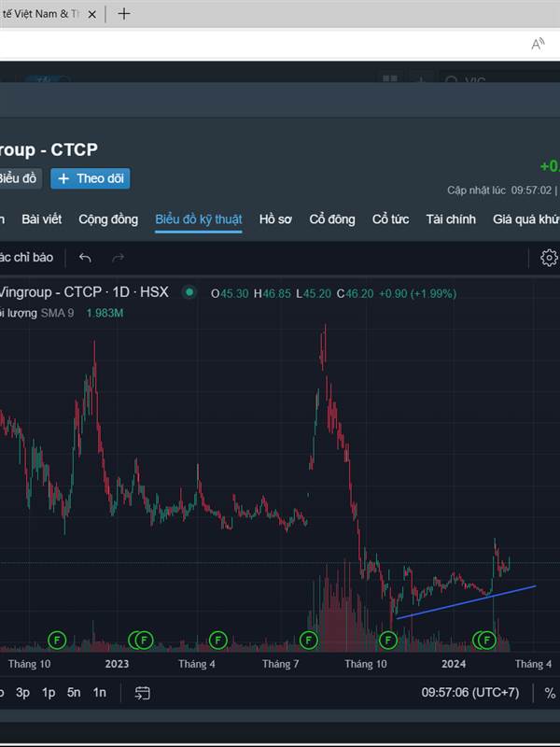The height and width of the screenshot is (747, 560).
Task: Toggle the percent scale '%' button
Action: (550, 693)
